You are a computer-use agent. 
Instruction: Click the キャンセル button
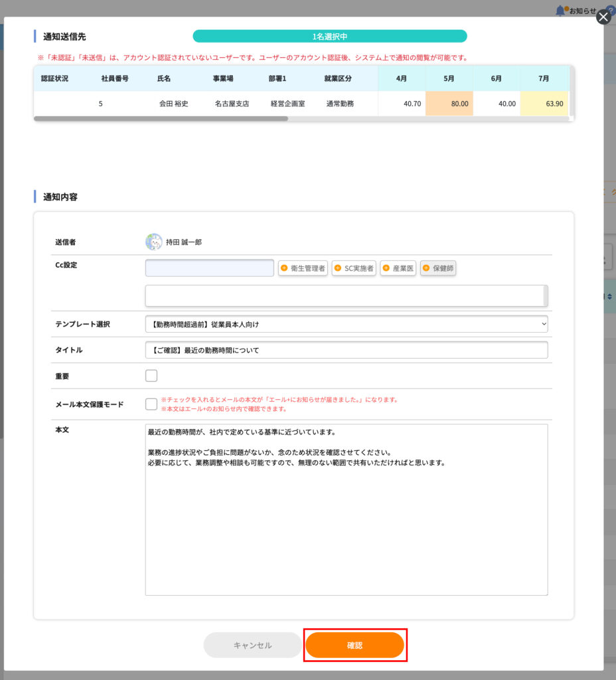252,645
